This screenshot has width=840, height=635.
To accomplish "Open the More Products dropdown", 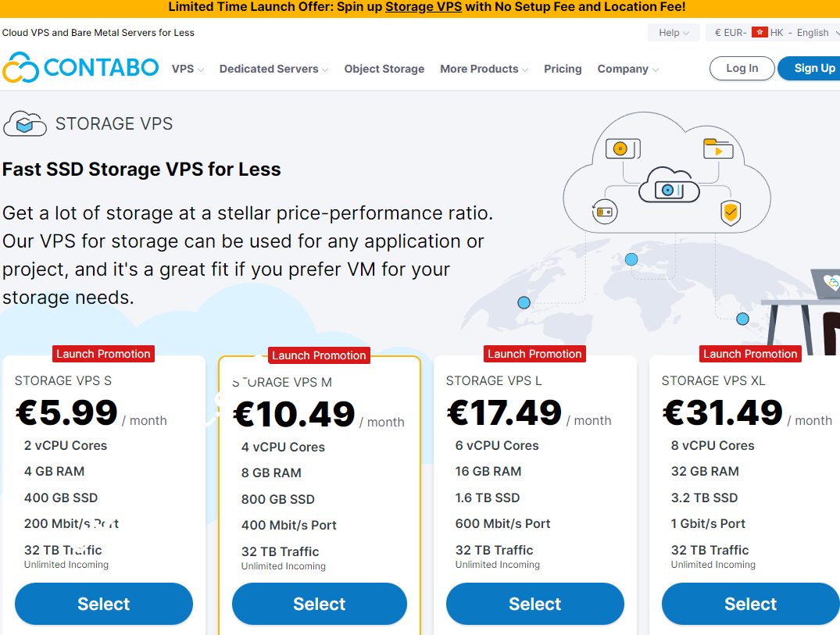I will [484, 69].
